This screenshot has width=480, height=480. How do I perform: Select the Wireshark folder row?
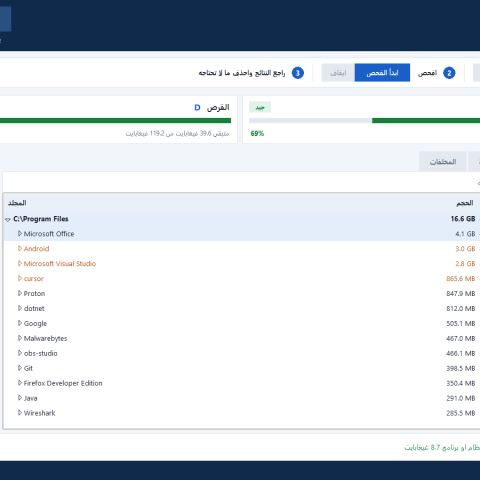pos(241,413)
